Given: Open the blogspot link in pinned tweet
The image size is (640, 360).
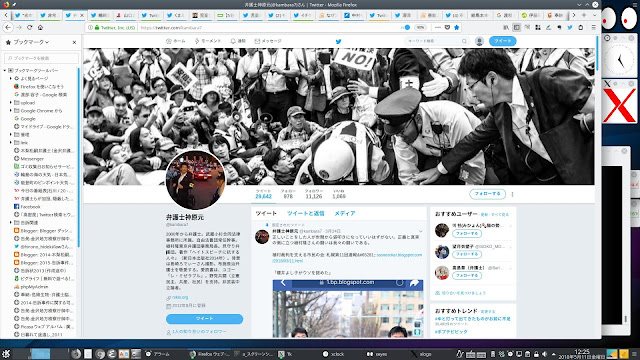Looking at the screenshot, I should click(347, 258).
